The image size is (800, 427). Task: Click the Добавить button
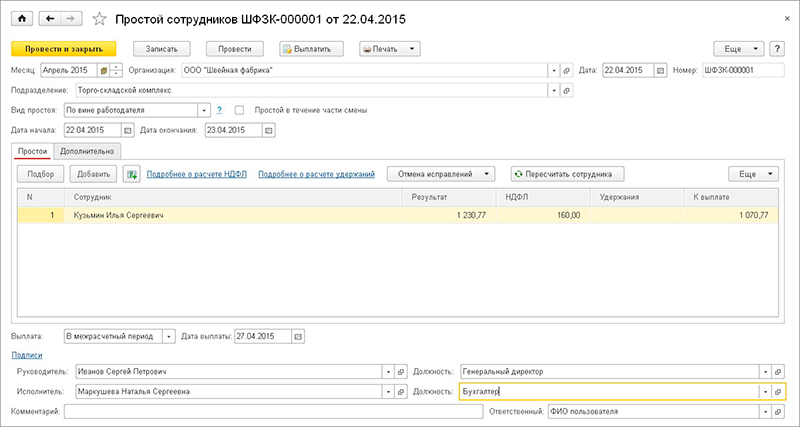[x=93, y=174]
